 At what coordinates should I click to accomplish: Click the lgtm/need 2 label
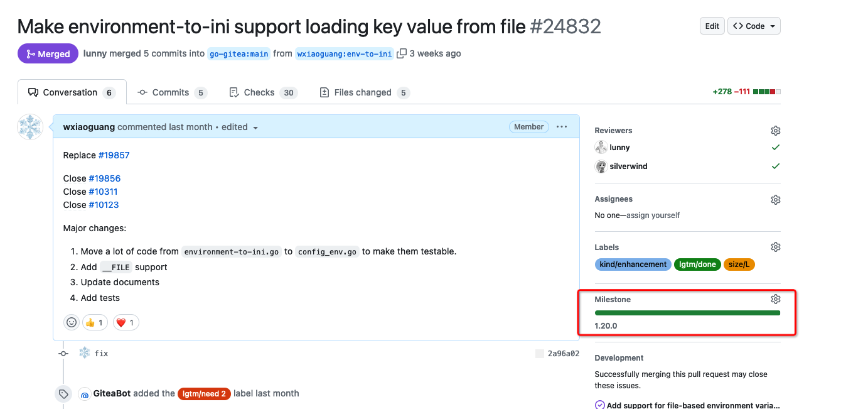(204, 393)
